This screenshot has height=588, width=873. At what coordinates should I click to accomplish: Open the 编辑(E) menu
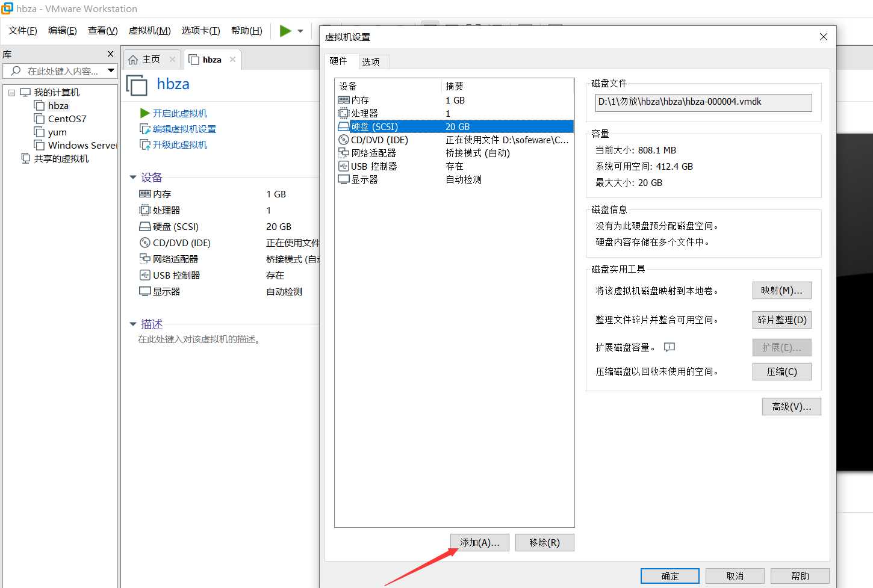(x=63, y=31)
